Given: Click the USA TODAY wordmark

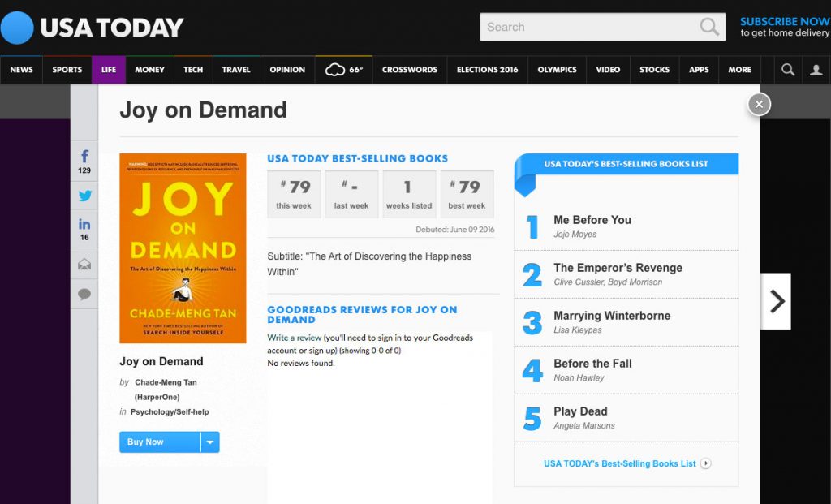Looking at the screenshot, I should point(112,28).
